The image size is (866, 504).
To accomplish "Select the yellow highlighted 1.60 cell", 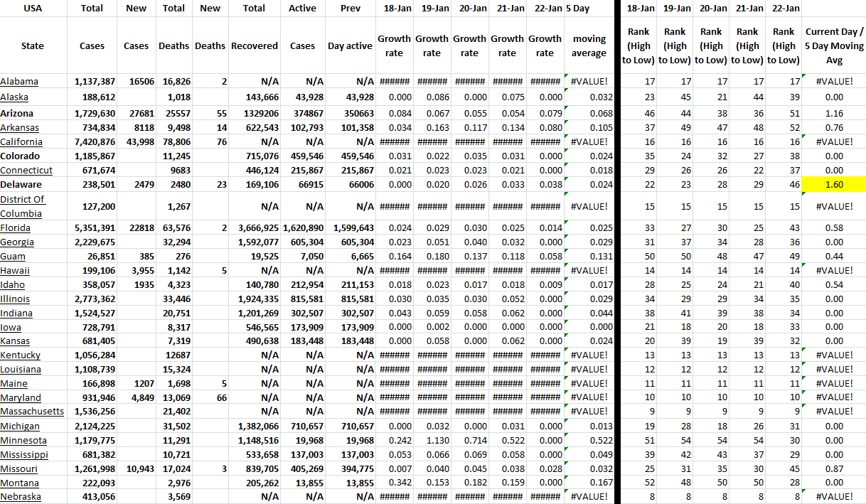I will coord(834,185).
